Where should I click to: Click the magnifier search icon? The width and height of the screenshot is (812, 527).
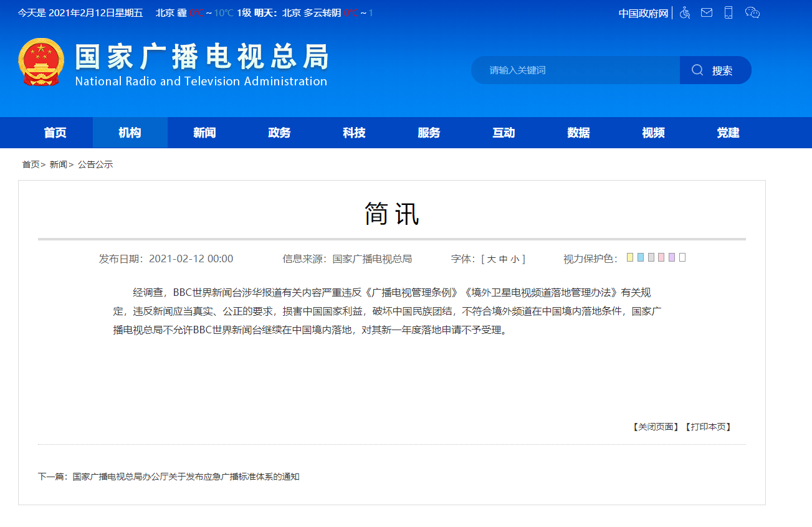click(x=697, y=70)
